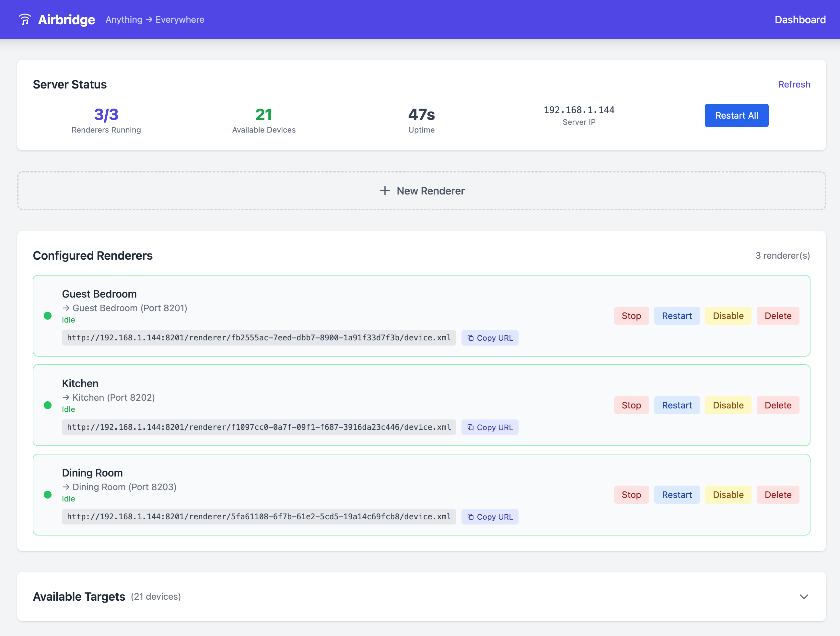Open the Dashboard nav item
The image size is (840, 636).
pyautogui.click(x=800, y=19)
